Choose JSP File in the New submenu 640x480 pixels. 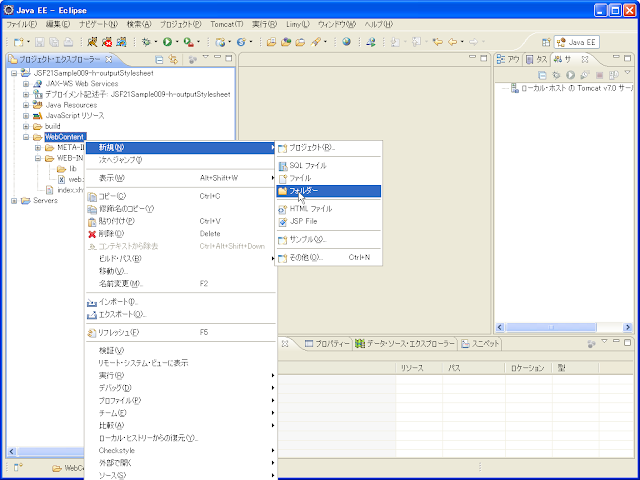point(329,222)
